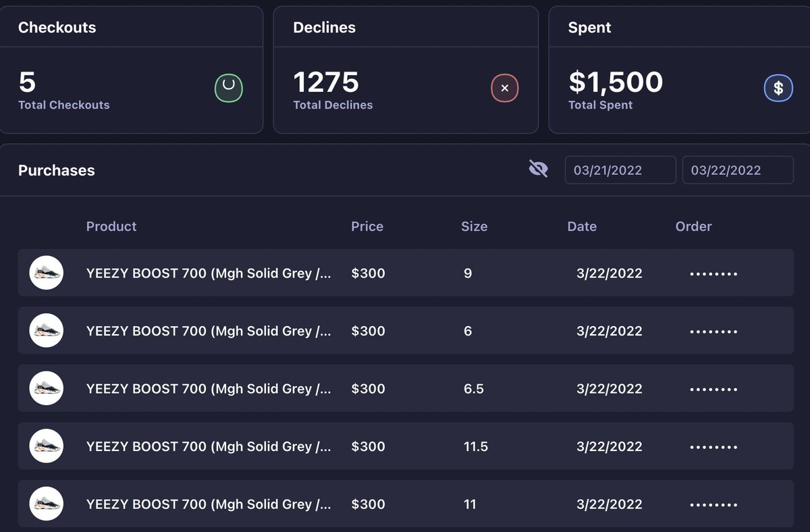Open shoe thumbnail in size 11 row
Image resolution: width=810 pixels, height=532 pixels.
47,504
